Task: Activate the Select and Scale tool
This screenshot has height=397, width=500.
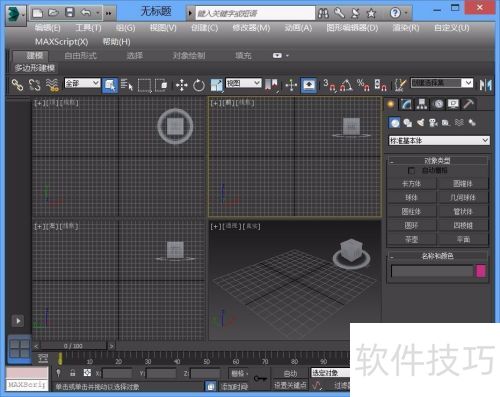Action: [216, 85]
